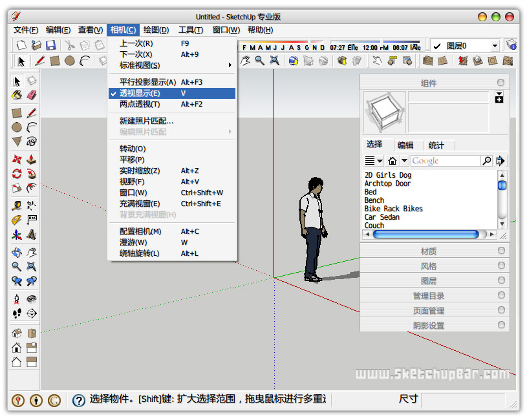Open the 标准视图(S) submenu

(172, 65)
